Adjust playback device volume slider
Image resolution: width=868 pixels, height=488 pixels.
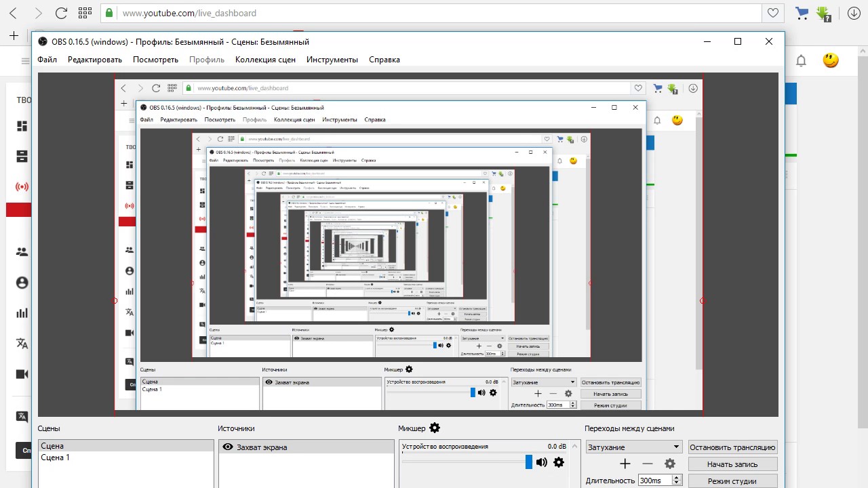[x=529, y=462]
